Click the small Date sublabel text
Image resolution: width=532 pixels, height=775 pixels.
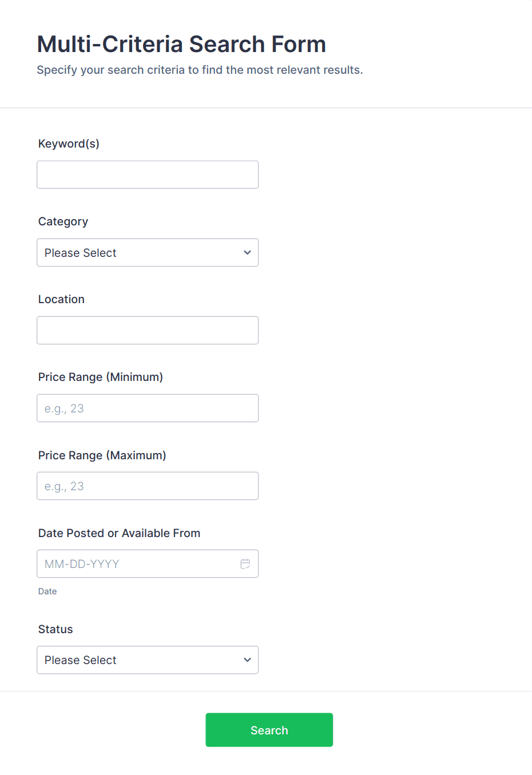(x=47, y=591)
